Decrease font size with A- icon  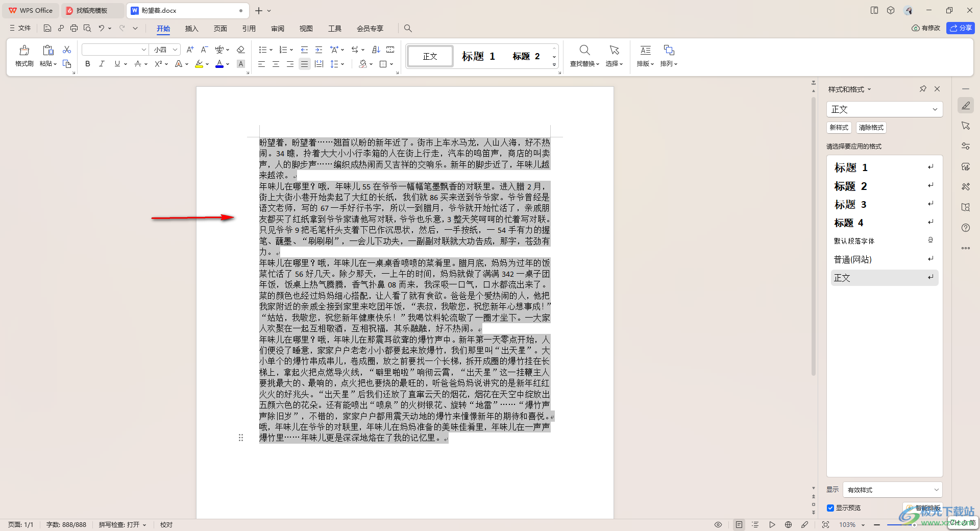(204, 50)
